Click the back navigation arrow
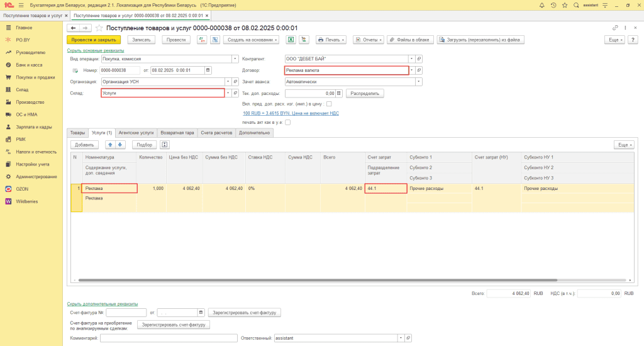644x346 pixels. point(74,28)
